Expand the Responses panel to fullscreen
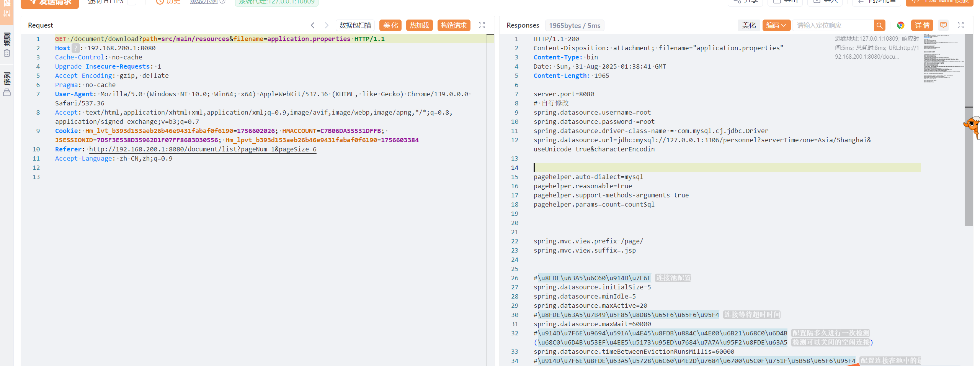Viewport: 980px width, 366px height. point(960,25)
